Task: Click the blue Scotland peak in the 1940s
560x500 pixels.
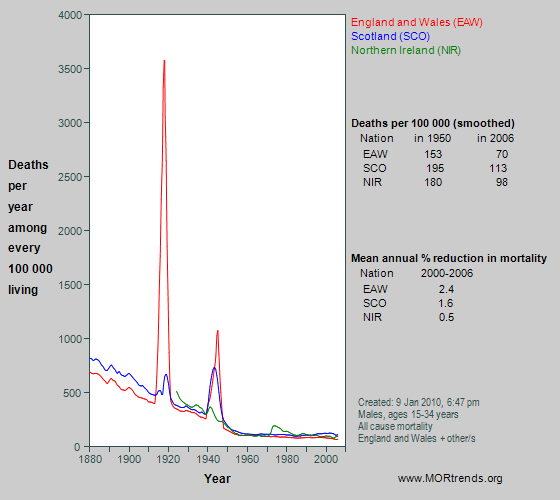Action: click(214, 368)
